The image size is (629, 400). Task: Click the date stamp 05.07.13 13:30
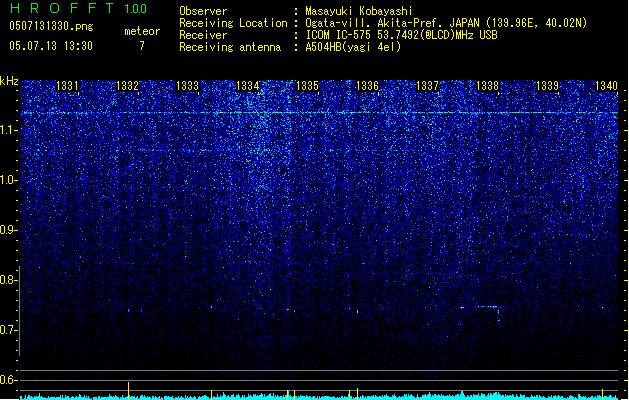click(51, 46)
